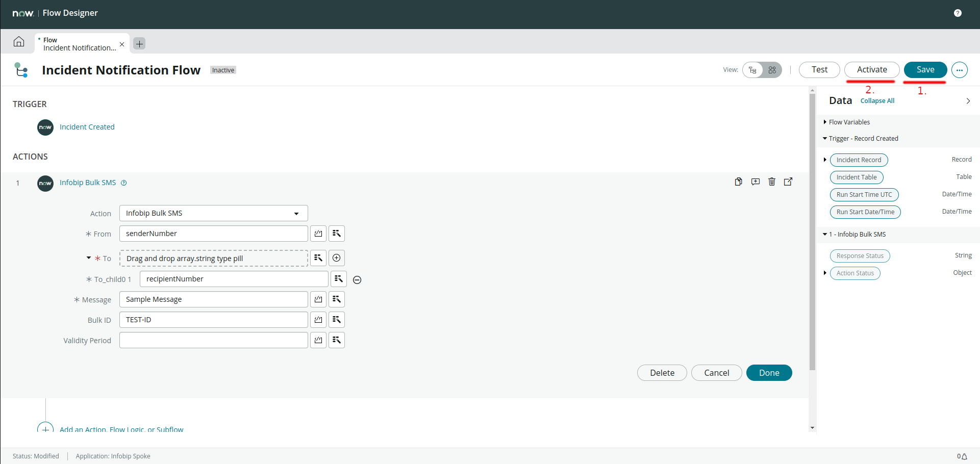
Task: Collapse the Trigger - Record Created section
Action: pyautogui.click(x=825, y=139)
